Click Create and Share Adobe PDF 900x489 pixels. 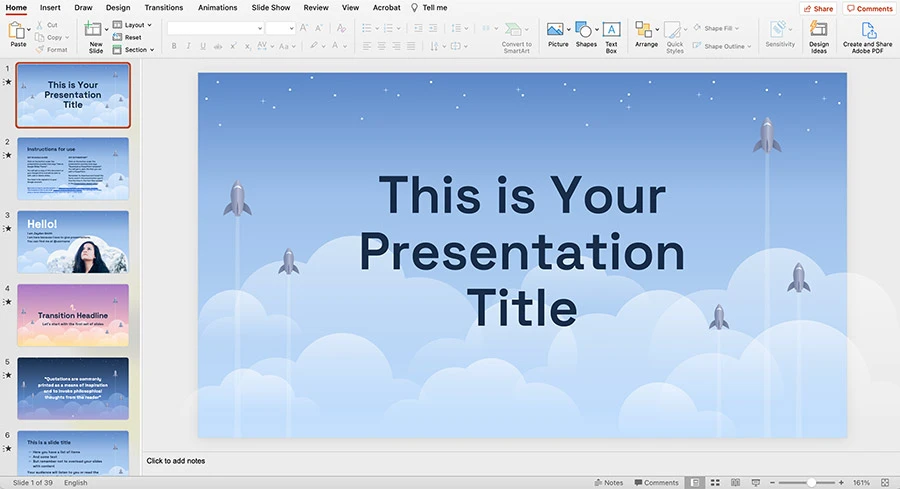(867, 31)
